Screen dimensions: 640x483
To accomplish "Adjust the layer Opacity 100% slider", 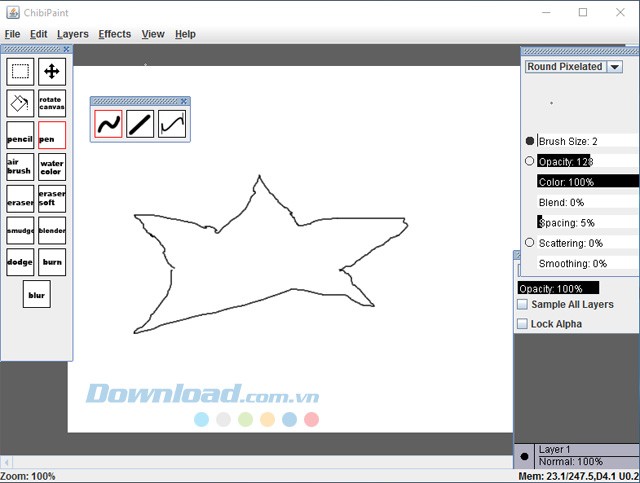I will 558,288.
